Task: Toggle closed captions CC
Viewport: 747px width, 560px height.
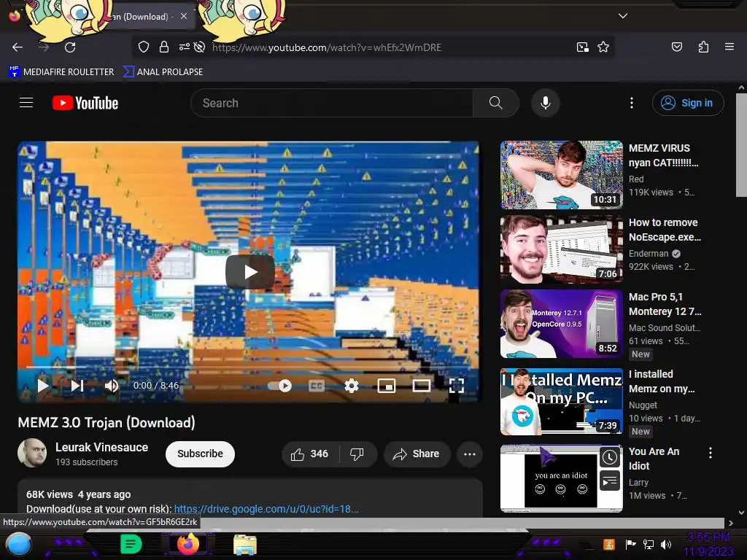Action: (x=317, y=386)
